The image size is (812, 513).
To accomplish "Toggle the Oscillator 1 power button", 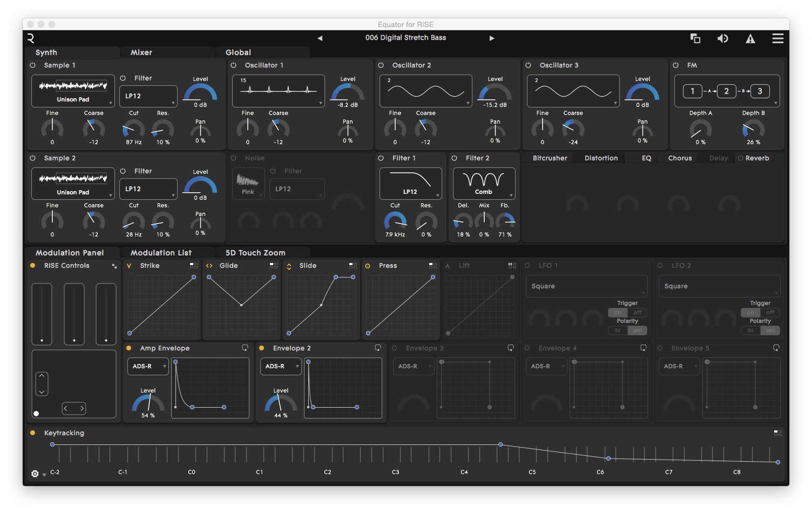I will (233, 65).
